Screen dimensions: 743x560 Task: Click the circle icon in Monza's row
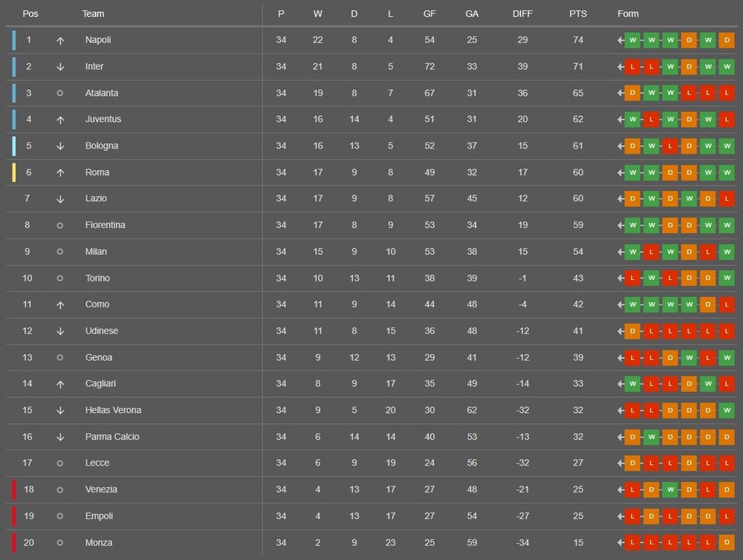(x=60, y=543)
